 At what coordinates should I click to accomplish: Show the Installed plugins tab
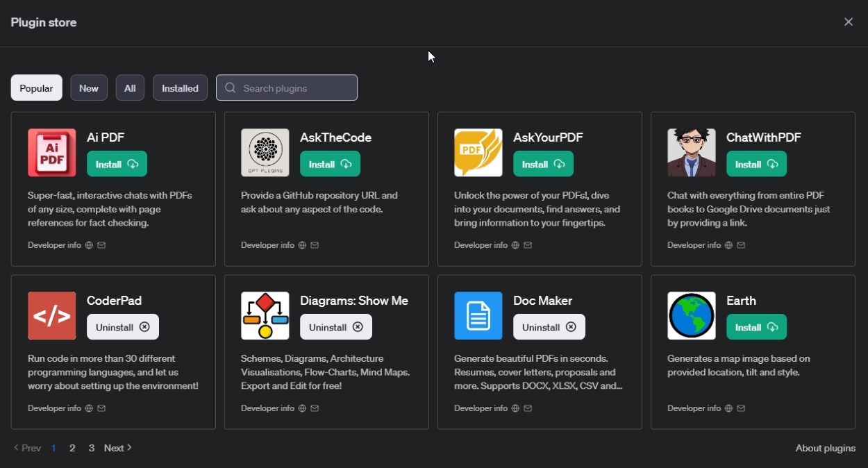tap(180, 88)
